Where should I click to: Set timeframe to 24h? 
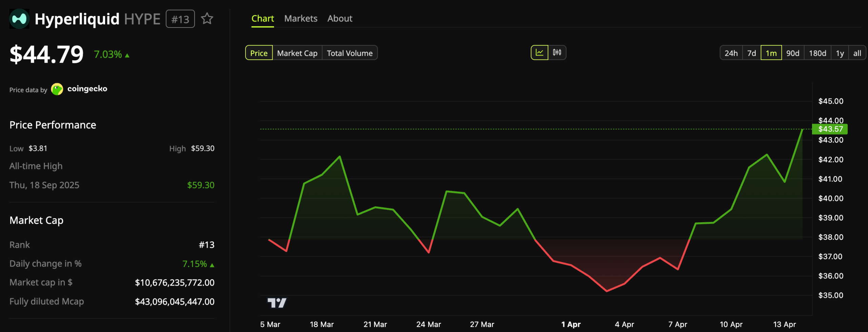[731, 53]
